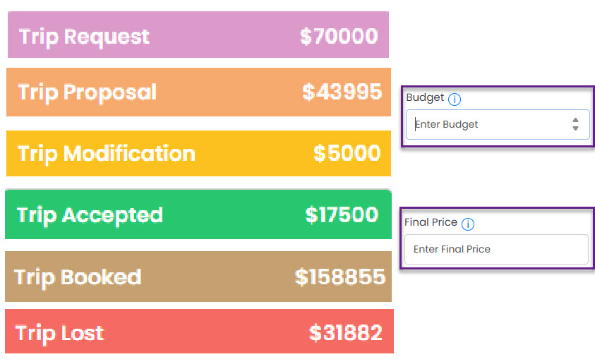Click the $17500 Trip Accepted amount
The width and height of the screenshot is (595, 364).
(342, 215)
